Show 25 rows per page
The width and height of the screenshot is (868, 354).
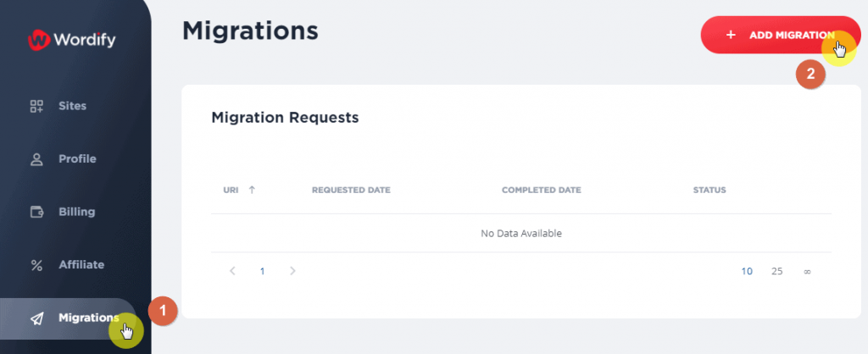pyautogui.click(x=776, y=271)
